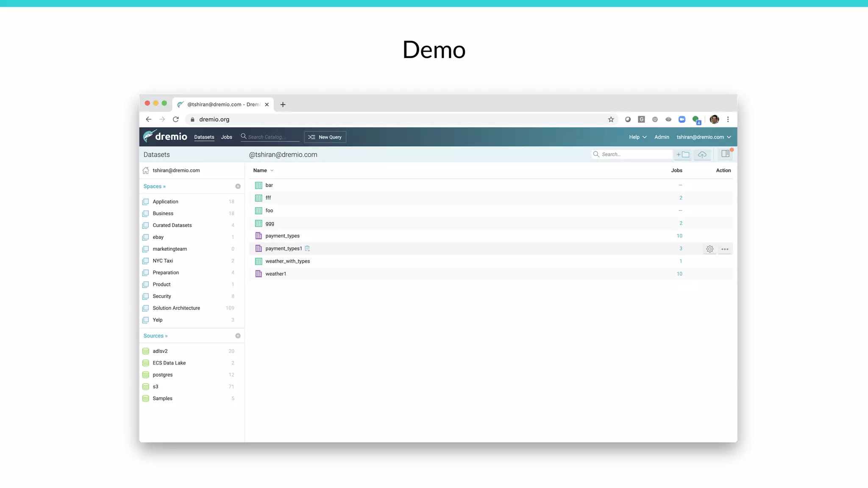Select the @tshiran@dremio.com browser tab
Image resolution: width=868 pixels, height=488 pixels.
pyautogui.click(x=223, y=105)
